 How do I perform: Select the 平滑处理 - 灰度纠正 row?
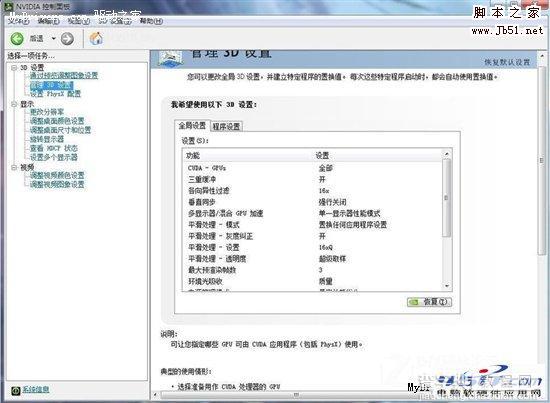pyautogui.click(x=313, y=236)
